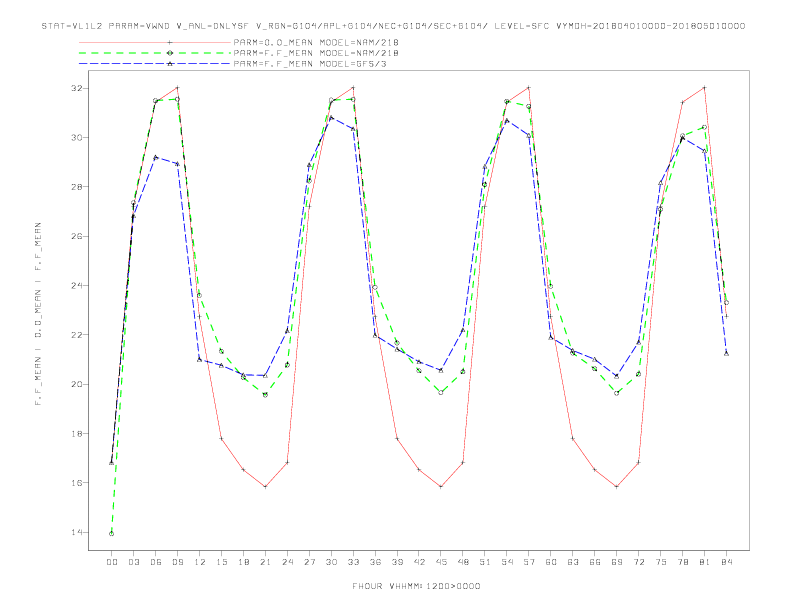Select legend entry PARM=F.F_MEAN MODEL=NAM/218
The height and width of the screenshot is (612, 792).
[316, 53]
